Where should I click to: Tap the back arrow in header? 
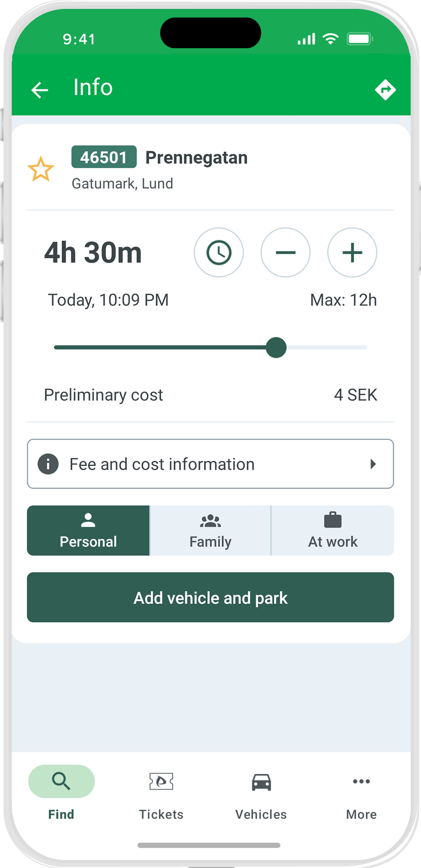(x=40, y=90)
